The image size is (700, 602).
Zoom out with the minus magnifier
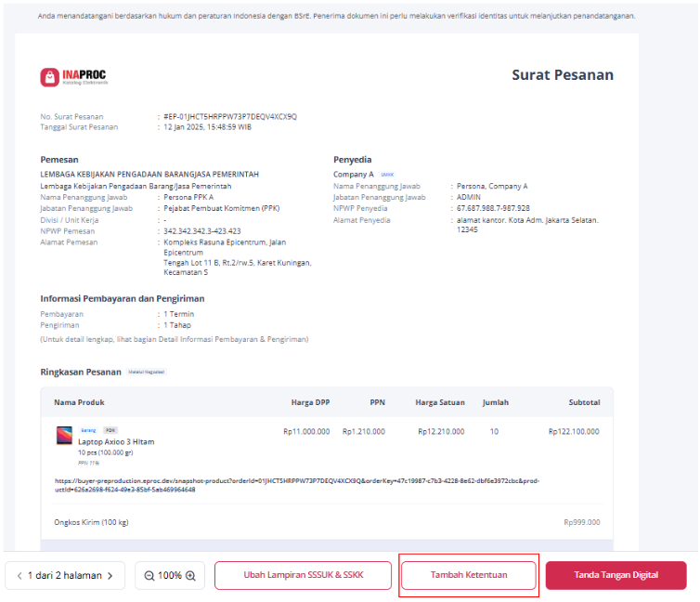point(149,576)
